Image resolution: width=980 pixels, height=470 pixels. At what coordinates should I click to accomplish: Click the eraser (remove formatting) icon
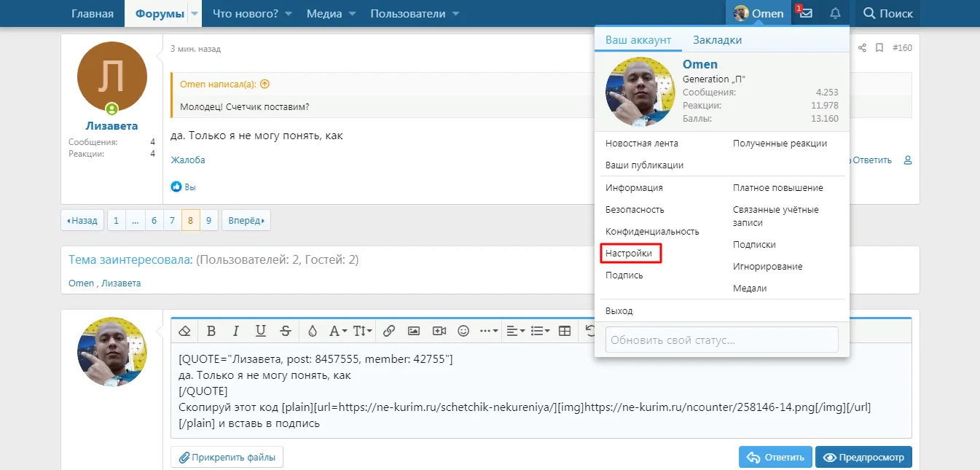(184, 331)
